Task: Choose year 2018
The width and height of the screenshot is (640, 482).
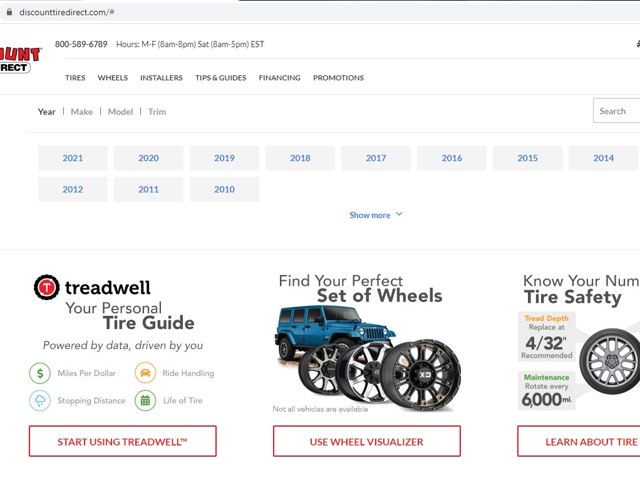Action: [300, 158]
